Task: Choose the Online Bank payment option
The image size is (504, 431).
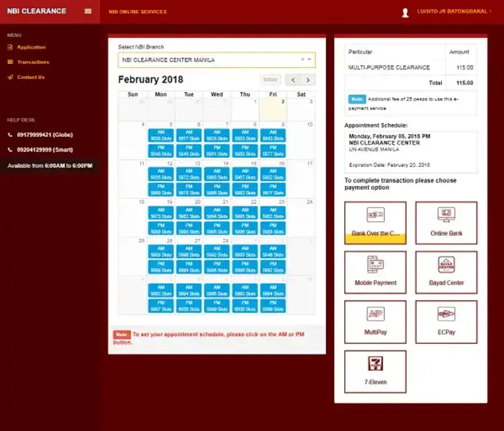Action: 446,223
